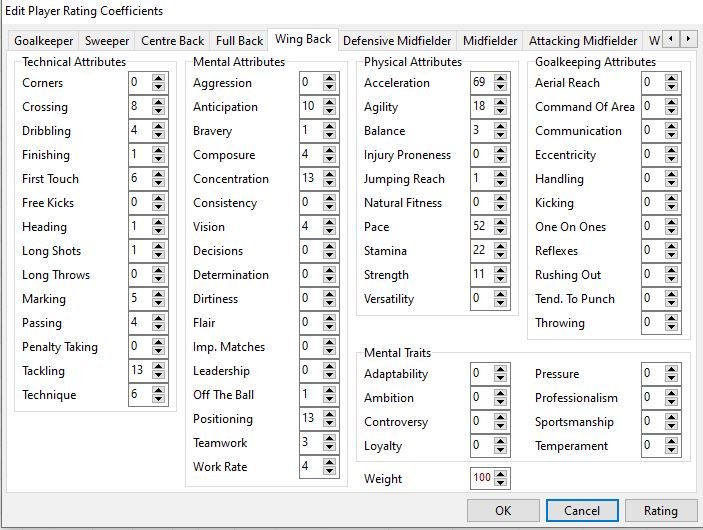Increase Composure using up arrow
Viewport: 703px width, 530px height.
330,151
